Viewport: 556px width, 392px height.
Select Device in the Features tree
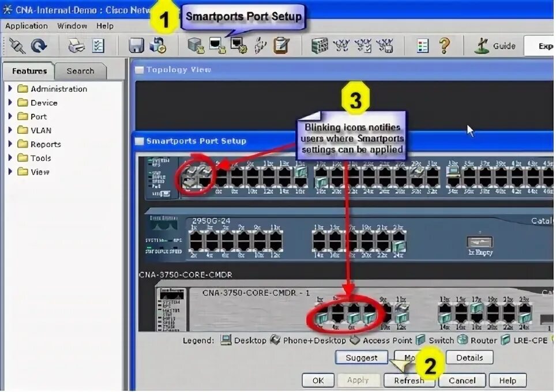click(44, 103)
